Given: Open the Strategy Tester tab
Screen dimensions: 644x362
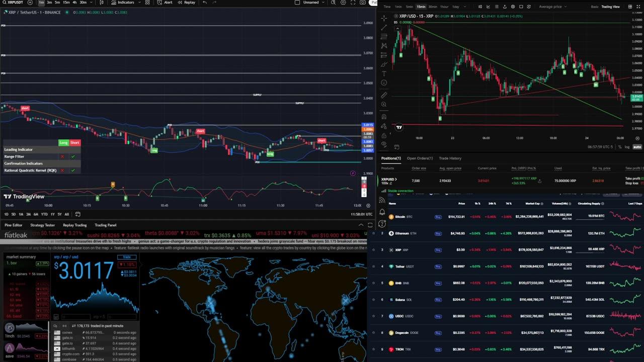Looking at the screenshot, I should 43,225.
